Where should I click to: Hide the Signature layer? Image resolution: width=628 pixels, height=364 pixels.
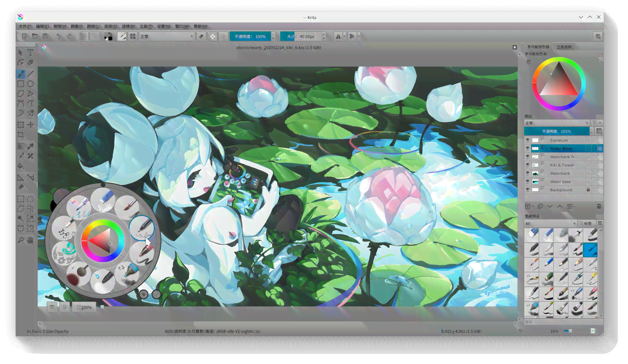[x=528, y=140]
